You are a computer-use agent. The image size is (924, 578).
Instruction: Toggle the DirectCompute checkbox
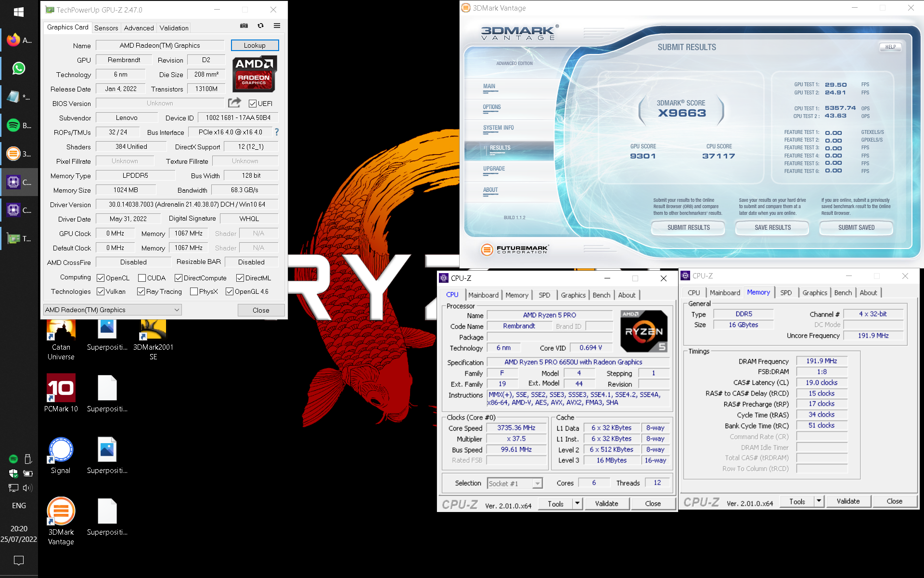pyautogui.click(x=179, y=278)
